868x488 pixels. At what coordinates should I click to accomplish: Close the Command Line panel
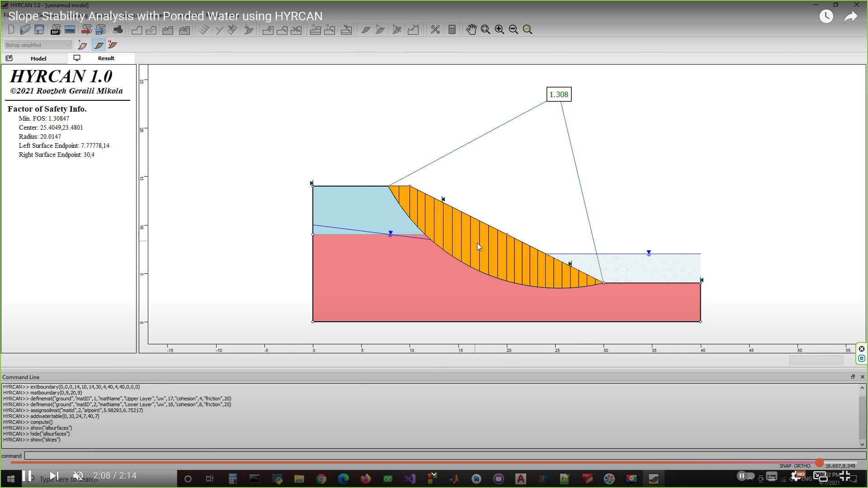tap(862, 377)
